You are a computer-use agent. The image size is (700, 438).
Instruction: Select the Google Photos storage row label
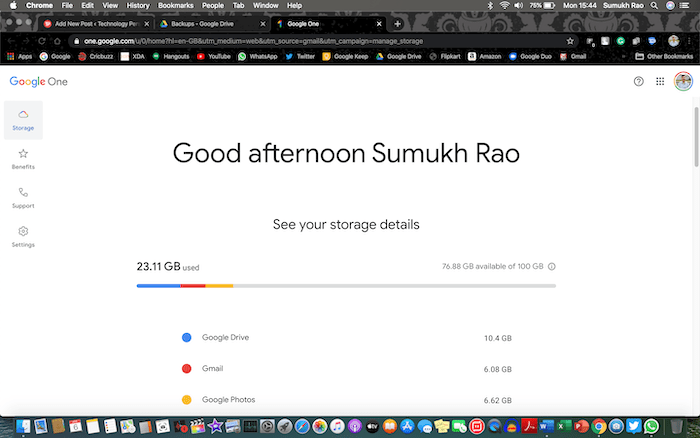229,400
